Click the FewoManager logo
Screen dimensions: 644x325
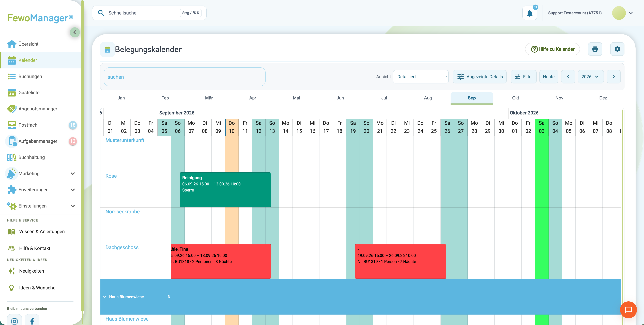point(40,18)
